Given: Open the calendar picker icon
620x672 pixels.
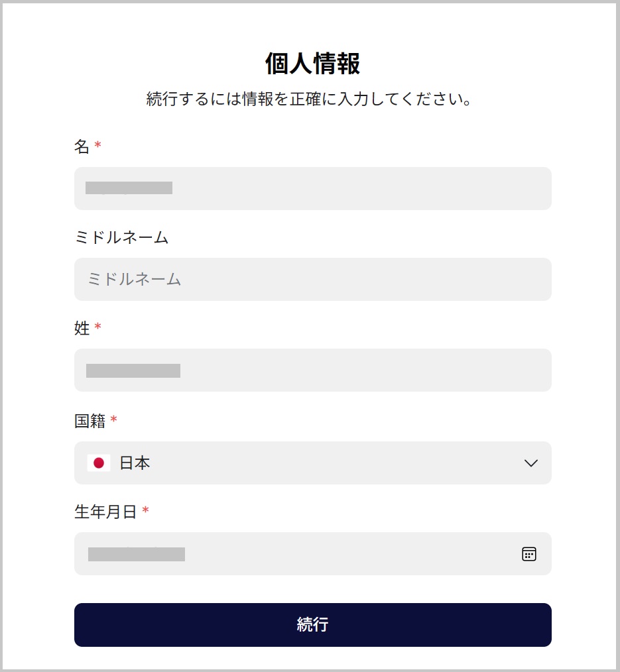Looking at the screenshot, I should coord(528,554).
